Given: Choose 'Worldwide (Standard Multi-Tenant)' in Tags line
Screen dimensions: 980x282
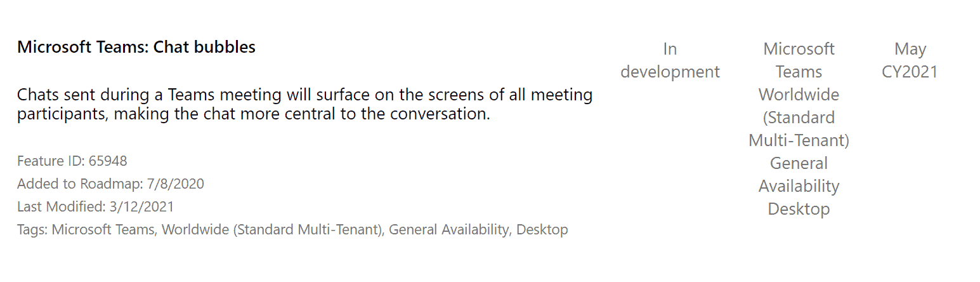Looking at the screenshot, I should pos(271,230).
